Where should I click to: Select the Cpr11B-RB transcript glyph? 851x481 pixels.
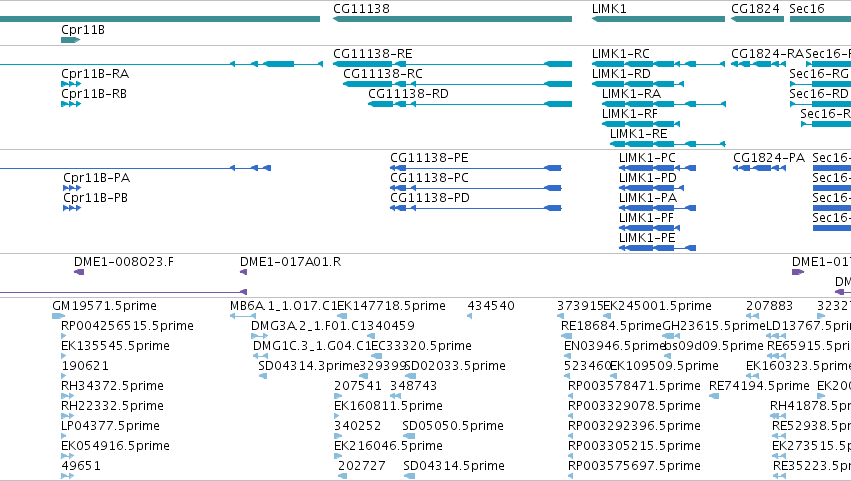[71, 104]
